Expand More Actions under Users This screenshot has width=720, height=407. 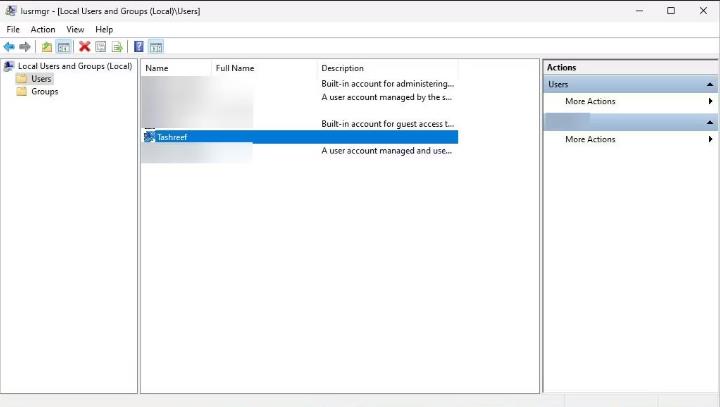click(590, 102)
